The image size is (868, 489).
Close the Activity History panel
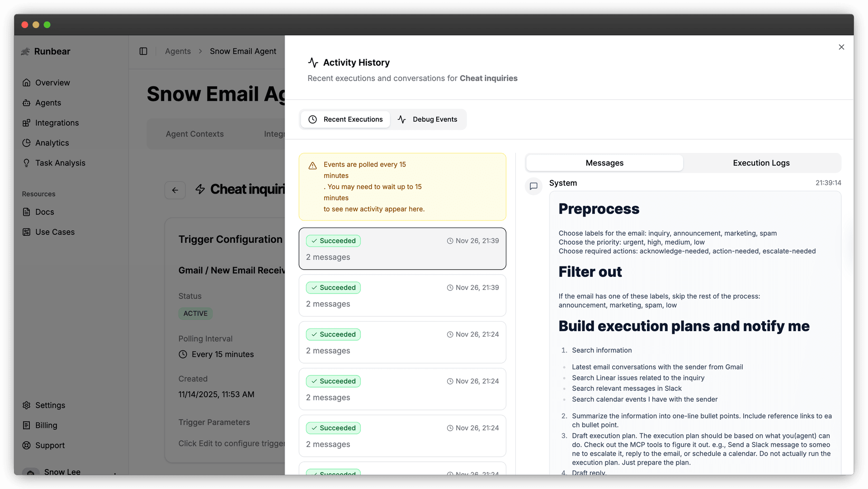coord(841,47)
